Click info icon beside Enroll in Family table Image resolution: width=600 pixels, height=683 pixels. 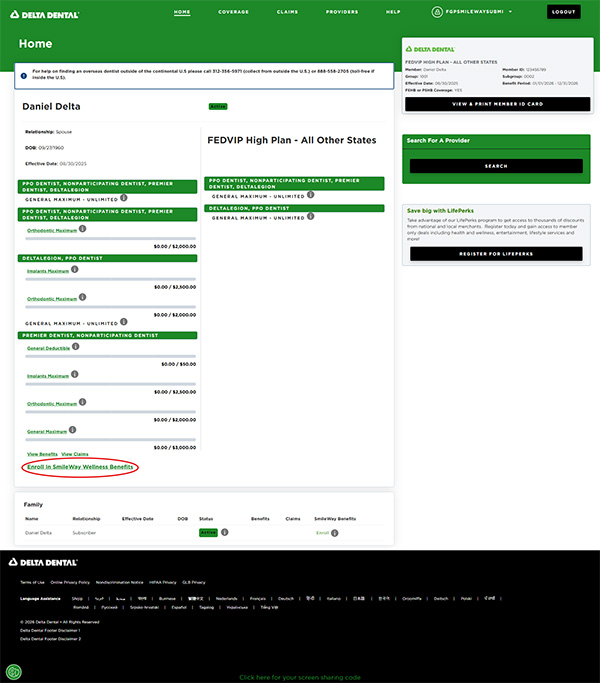pyautogui.click(x=334, y=533)
